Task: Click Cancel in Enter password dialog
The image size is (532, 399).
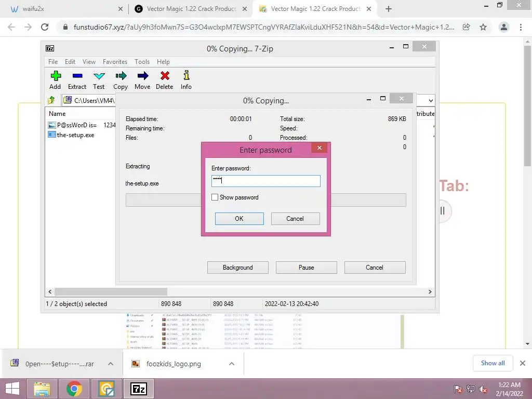Action: click(x=295, y=219)
